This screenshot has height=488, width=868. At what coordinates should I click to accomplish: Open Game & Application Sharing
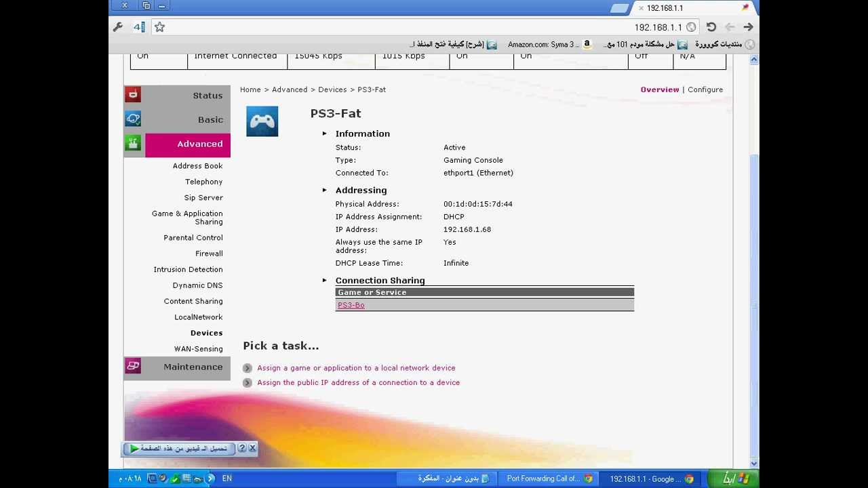click(187, 218)
